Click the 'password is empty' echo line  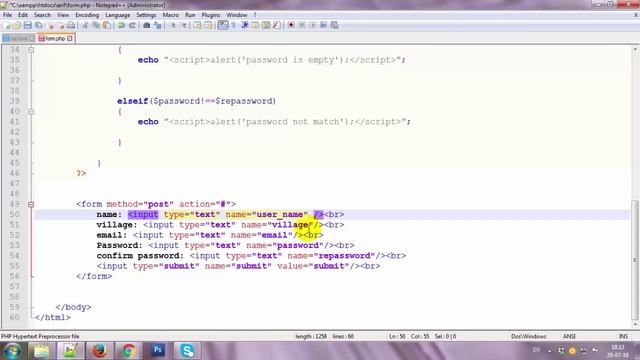point(271,60)
